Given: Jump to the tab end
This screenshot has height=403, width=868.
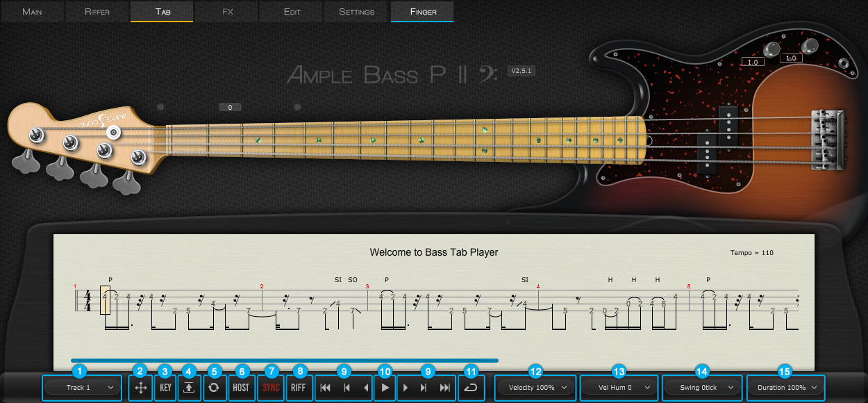Looking at the screenshot, I should [x=445, y=388].
